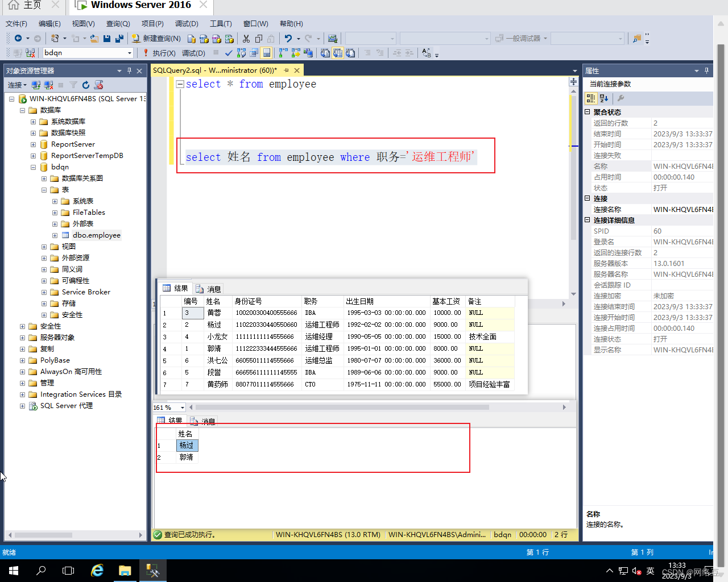Image resolution: width=728 pixels, height=582 pixels.
Task: Pin the Object Explorer panel
Action: (x=129, y=70)
